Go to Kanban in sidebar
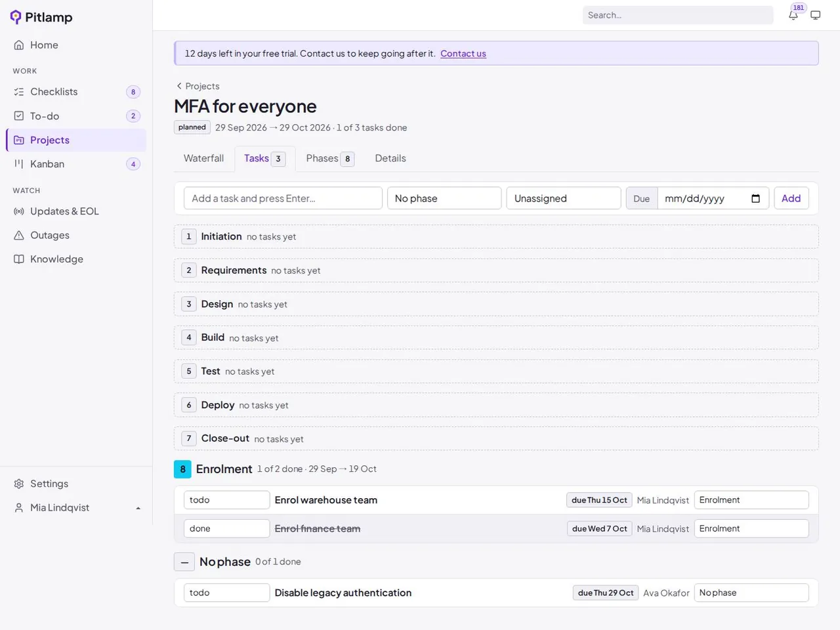The image size is (840, 630). pos(76,164)
